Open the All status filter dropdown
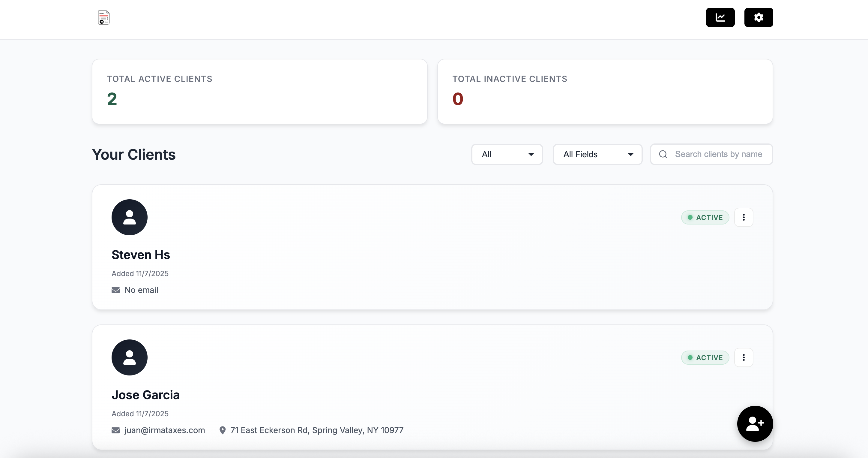868x458 pixels. click(507, 154)
